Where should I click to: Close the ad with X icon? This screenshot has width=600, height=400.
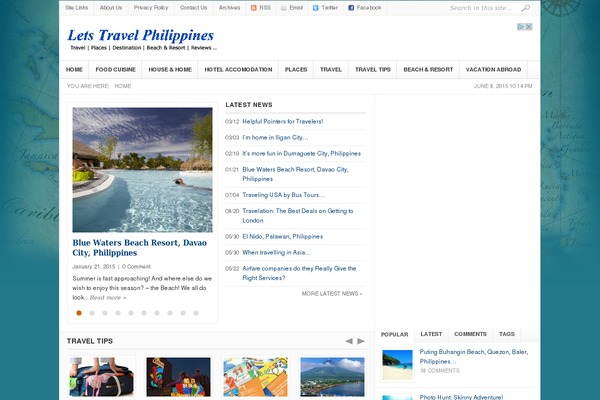coord(529,26)
